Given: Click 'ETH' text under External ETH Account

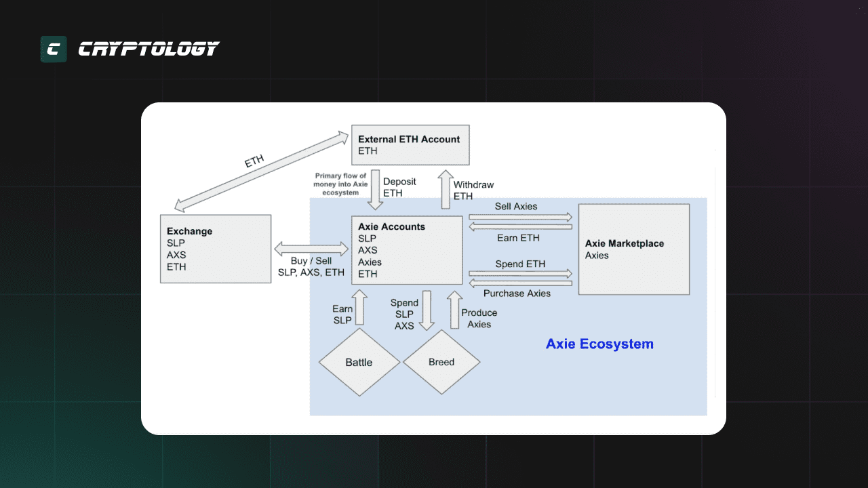Looking at the screenshot, I should click(x=368, y=151).
